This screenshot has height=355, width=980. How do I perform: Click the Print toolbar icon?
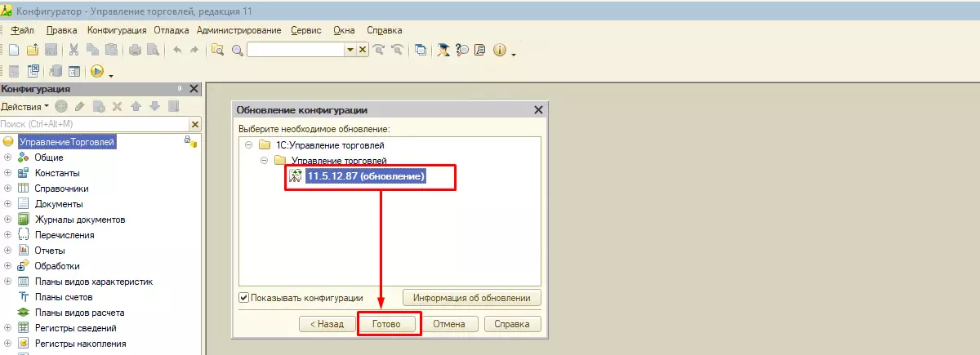135,50
